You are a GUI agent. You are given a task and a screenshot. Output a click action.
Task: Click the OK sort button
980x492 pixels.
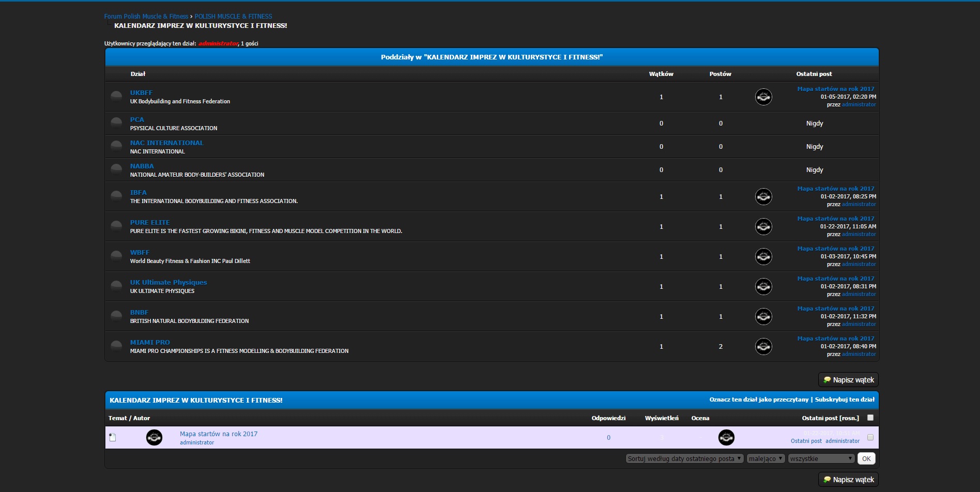pyautogui.click(x=866, y=458)
